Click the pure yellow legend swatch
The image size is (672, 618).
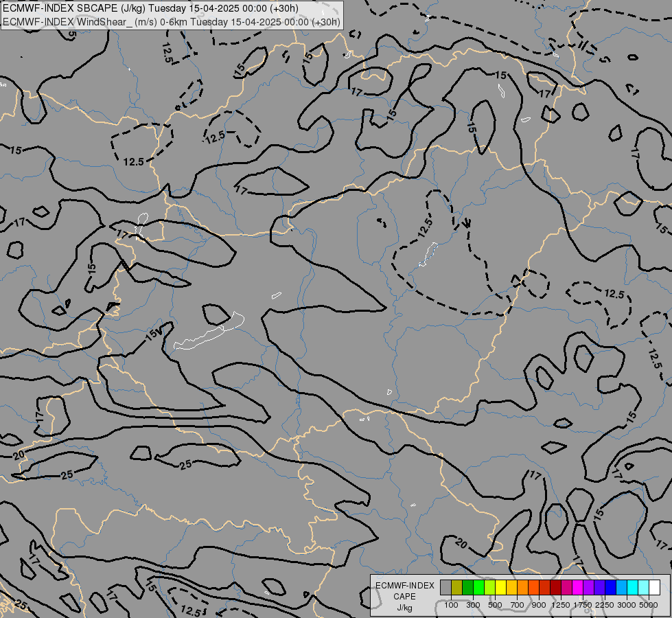[x=500, y=588]
